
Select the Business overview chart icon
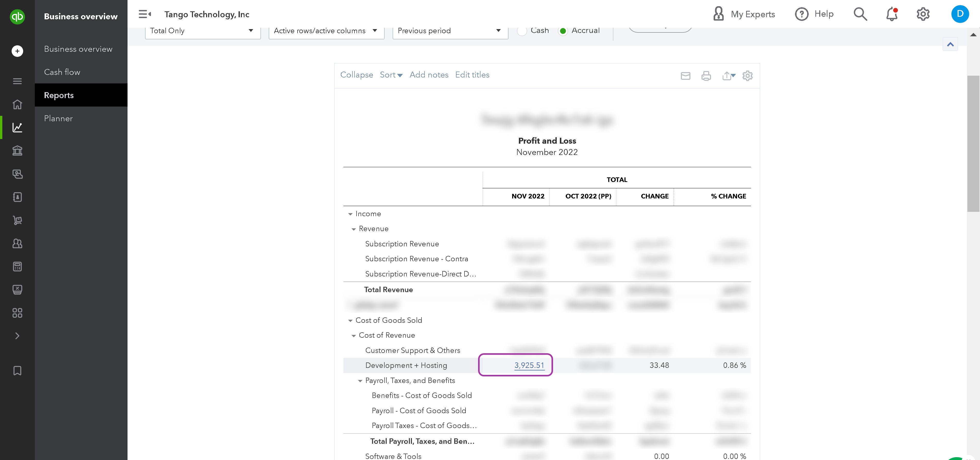coord(17,127)
